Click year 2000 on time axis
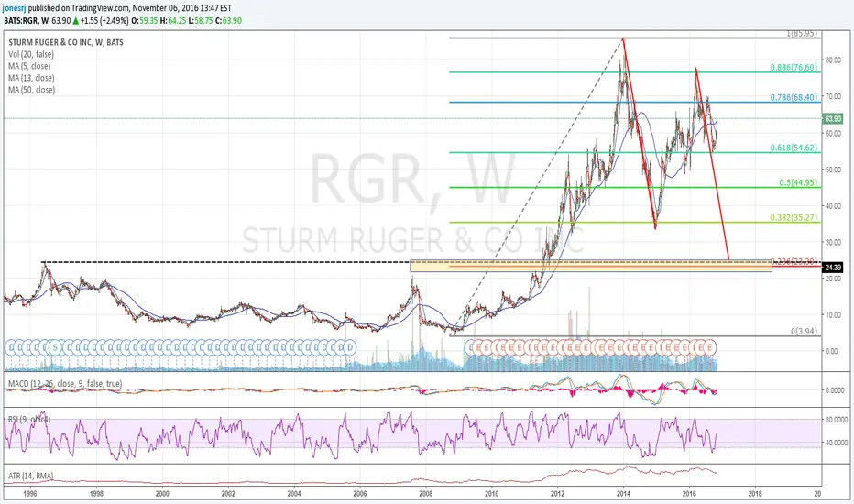Screen dimensions: 854x504 click(162, 494)
